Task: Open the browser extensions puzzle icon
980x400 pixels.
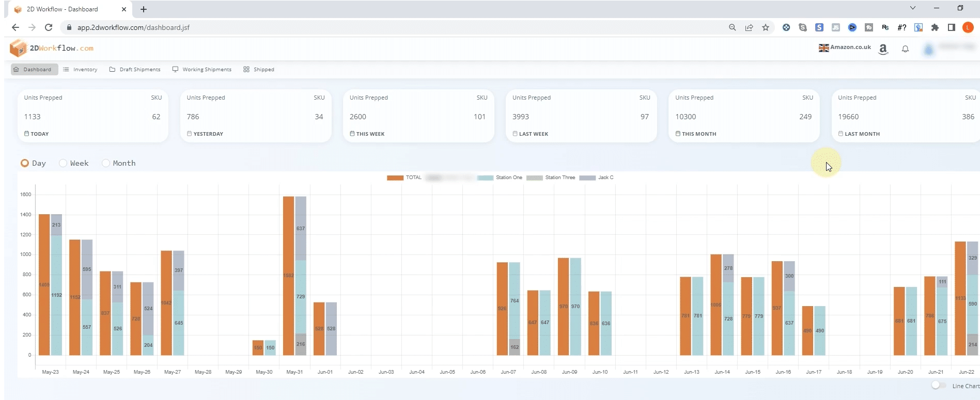Action: point(935,27)
